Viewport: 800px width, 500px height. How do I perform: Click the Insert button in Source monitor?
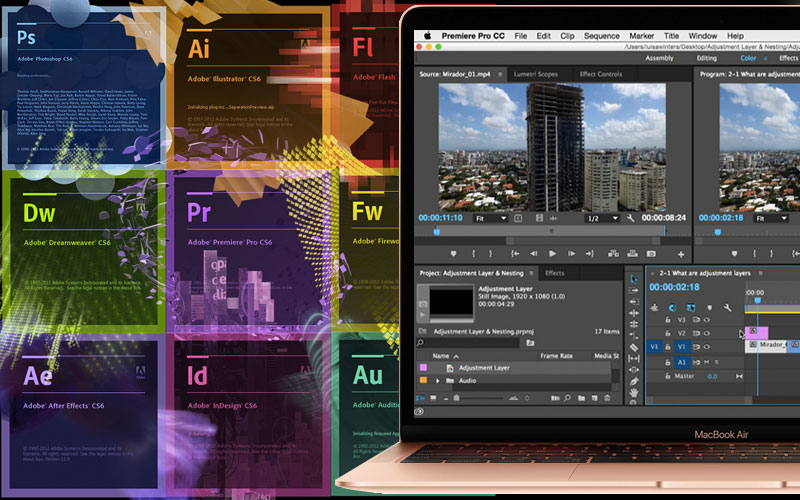pos(613,254)
